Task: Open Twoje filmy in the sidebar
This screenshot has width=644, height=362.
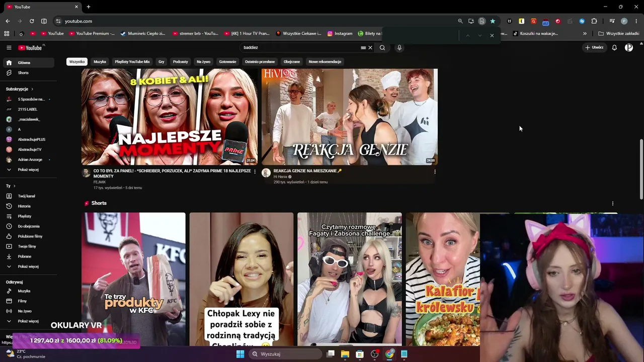Action: [28, 246]
